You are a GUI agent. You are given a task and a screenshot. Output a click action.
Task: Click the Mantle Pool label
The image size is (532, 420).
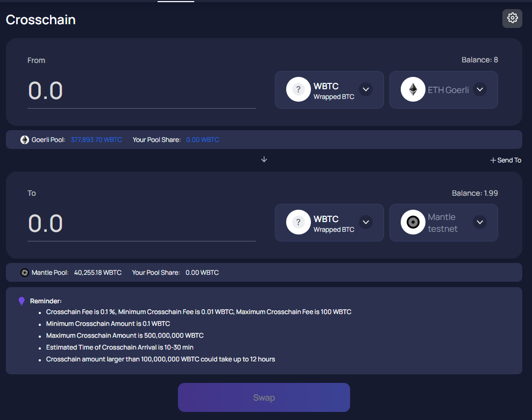tap(50, 273)
